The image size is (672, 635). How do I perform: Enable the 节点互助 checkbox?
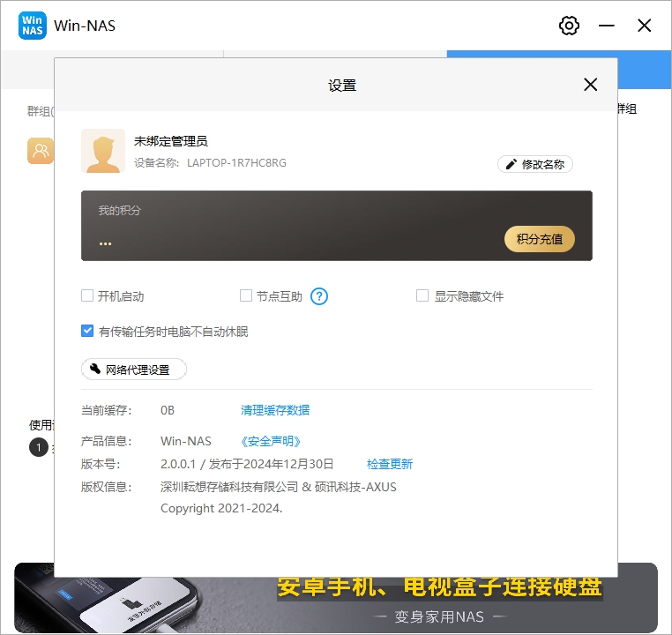coord(245,295)
